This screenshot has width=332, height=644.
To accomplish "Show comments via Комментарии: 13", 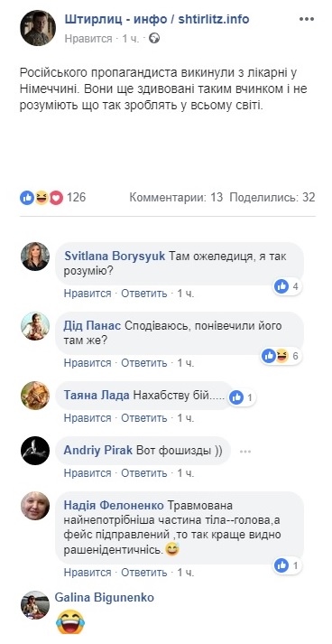I will (176, 198).
